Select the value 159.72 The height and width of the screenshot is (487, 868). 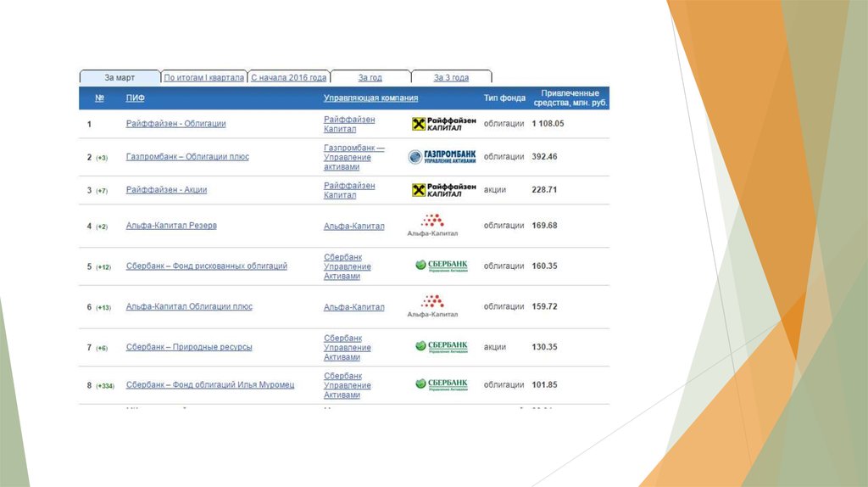(x=545, y=306)
